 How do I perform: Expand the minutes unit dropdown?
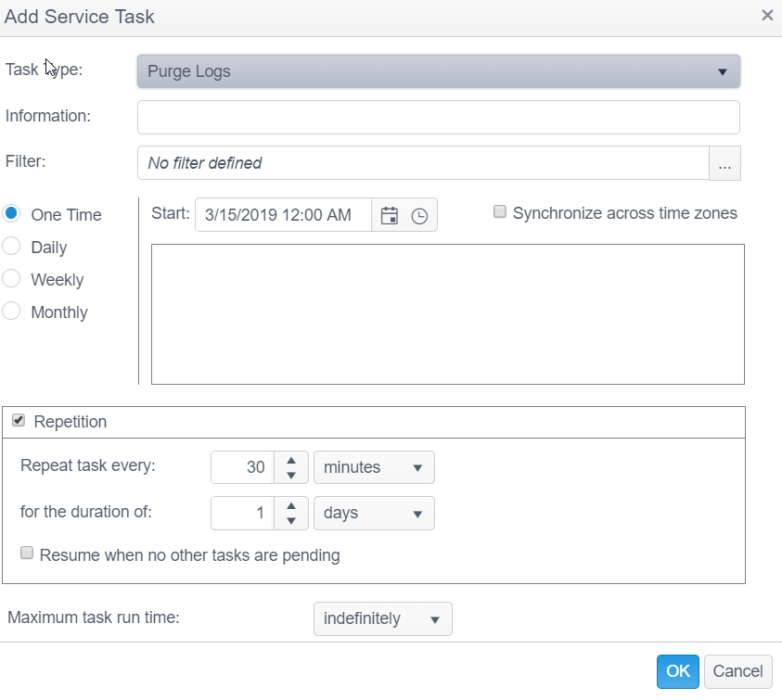[374, 467]
